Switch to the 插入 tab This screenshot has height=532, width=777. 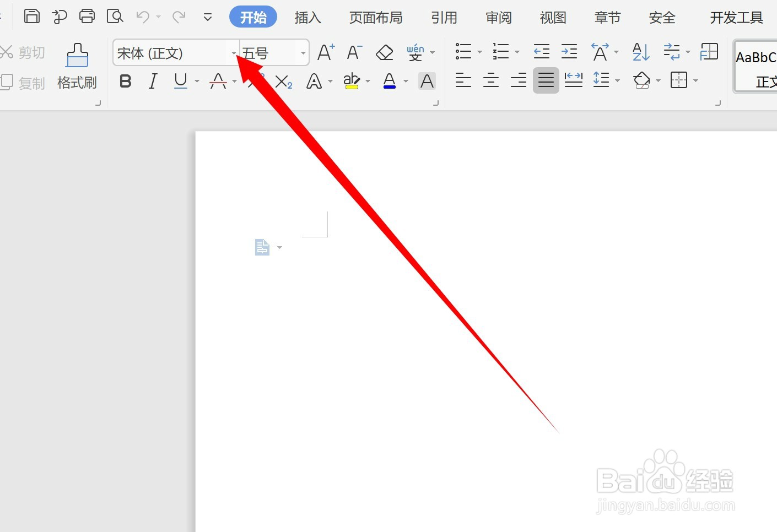(307, 18)
